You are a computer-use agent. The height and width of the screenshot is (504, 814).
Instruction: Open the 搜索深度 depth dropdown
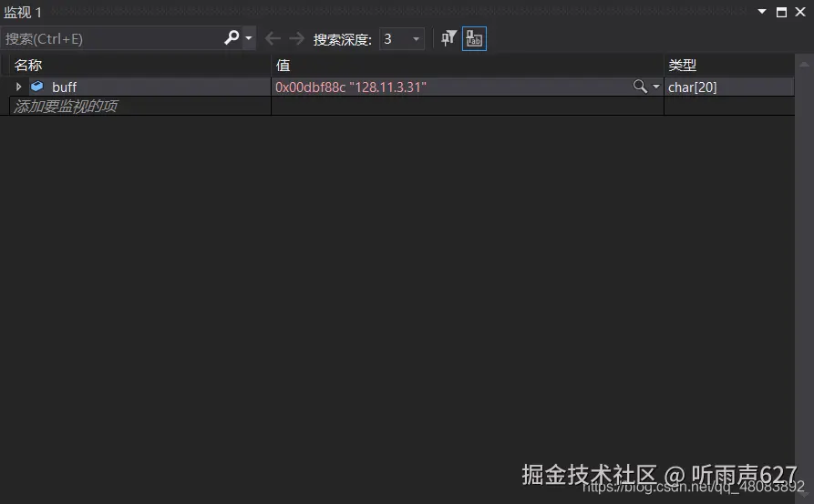pyautogui.click(x=402, y=39)
